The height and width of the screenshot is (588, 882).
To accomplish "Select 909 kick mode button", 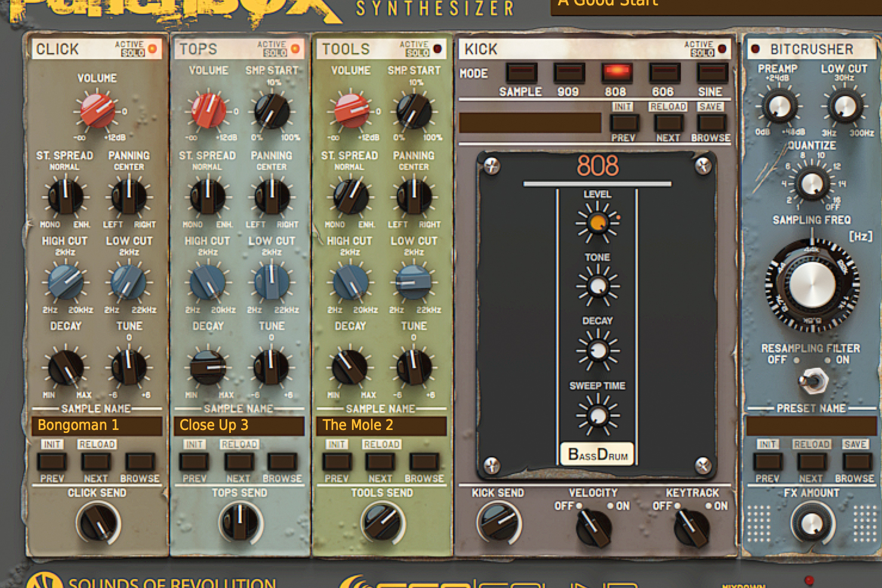I will pyautogui.click(x=569, y=73).
